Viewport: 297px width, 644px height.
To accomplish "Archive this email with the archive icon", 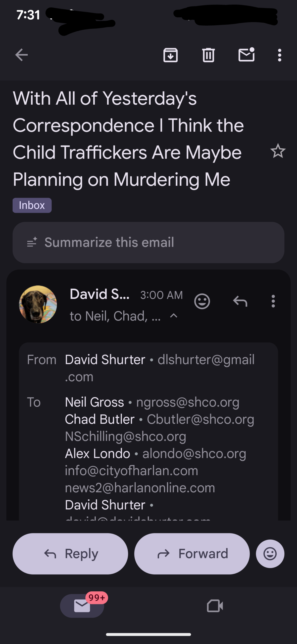I will click(x=171, y=55).
